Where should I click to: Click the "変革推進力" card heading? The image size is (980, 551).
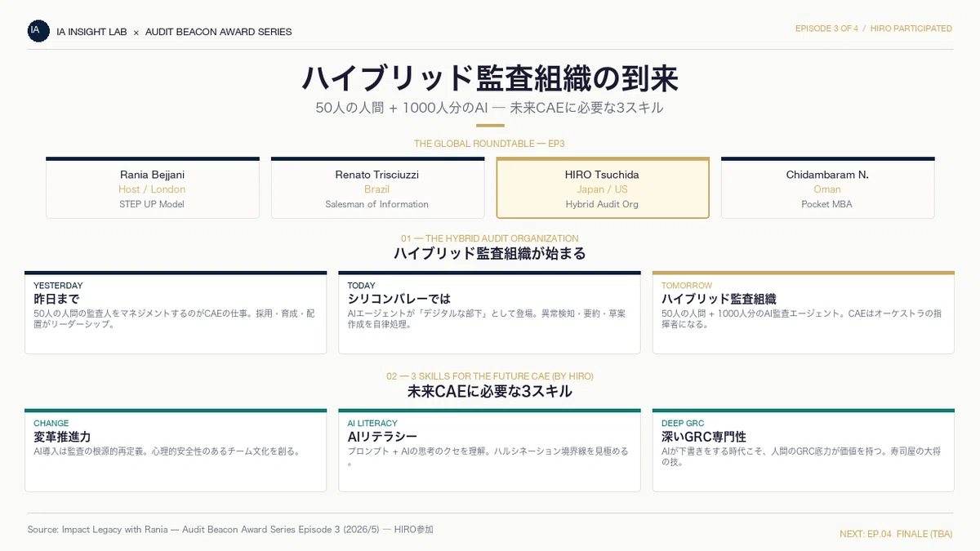tap(62, 437)
